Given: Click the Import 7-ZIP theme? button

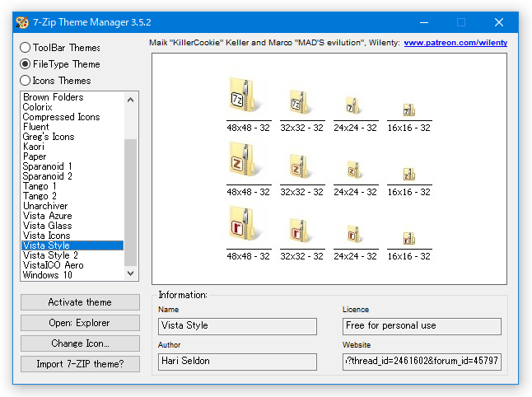Looking at the screenshot, I should pyautogui.click(x=80, y=364).
